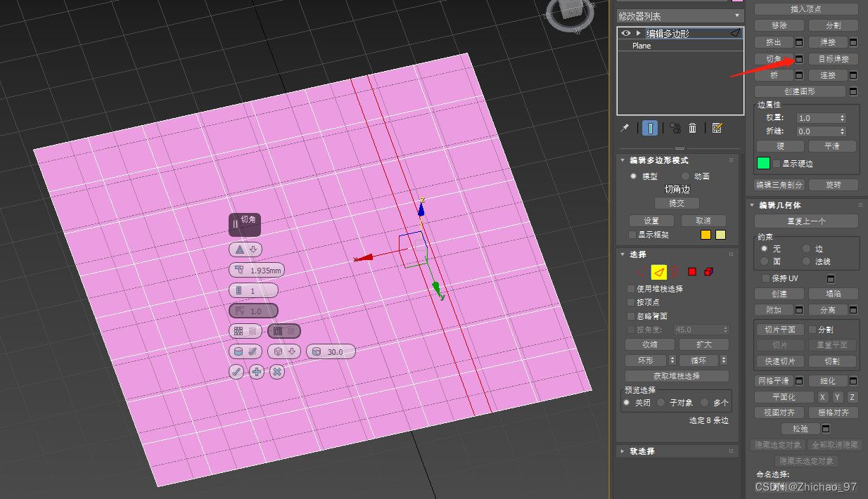The height and width of the screenshot is (499, 868).
Task: Enable 保持 UV checkbox
Action: pos(766,278)
